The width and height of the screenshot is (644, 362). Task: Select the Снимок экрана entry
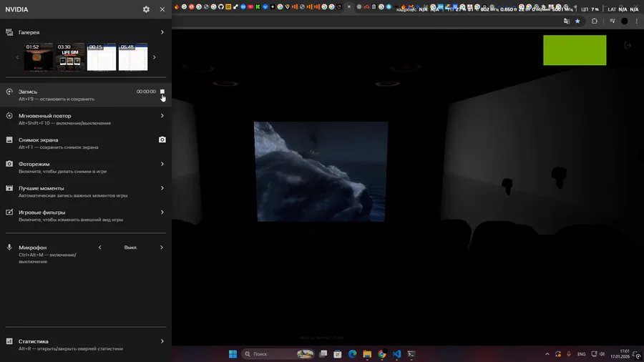tap(38, 140)
